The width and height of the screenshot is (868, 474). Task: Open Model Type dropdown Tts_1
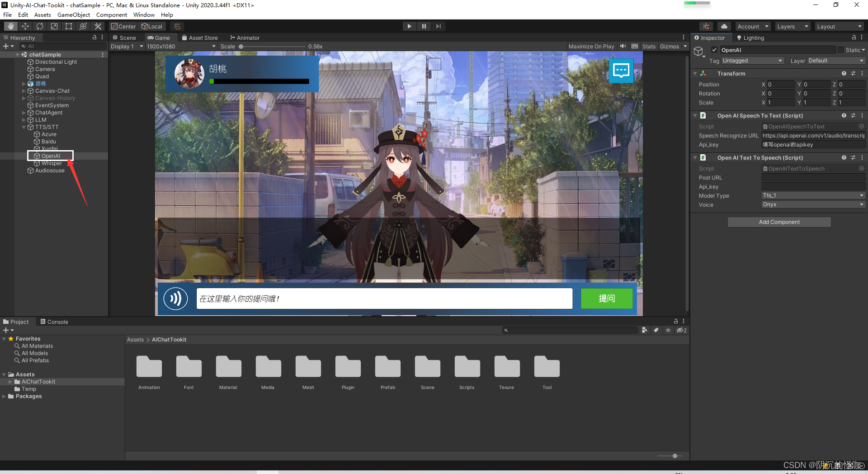813,195
